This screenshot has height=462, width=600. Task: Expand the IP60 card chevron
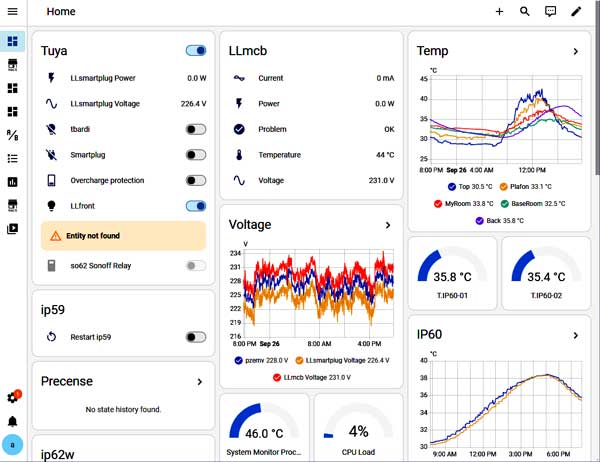click(x=576, y=335)
